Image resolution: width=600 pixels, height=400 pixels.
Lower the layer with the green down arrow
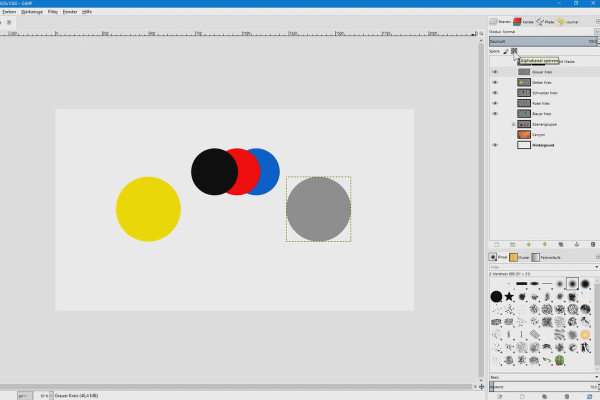[x=545, y=245]
